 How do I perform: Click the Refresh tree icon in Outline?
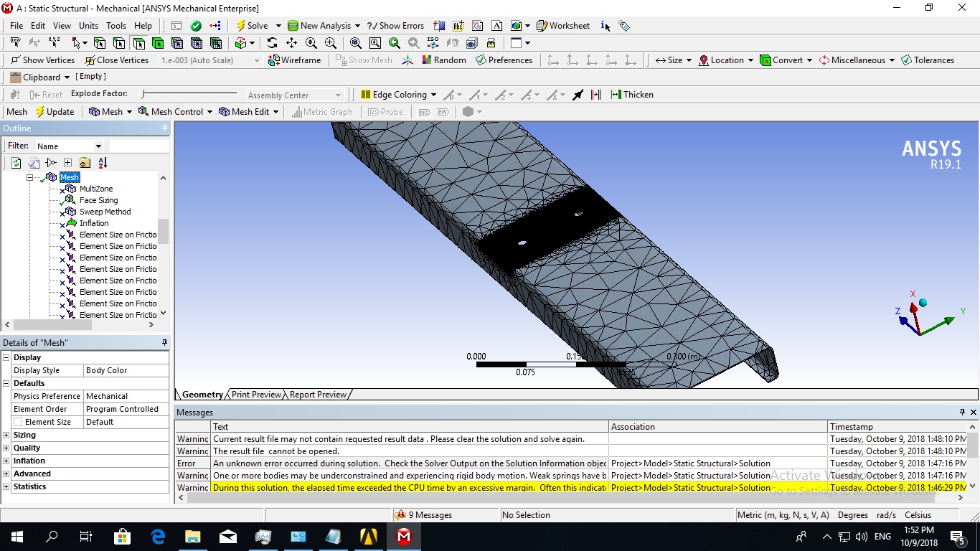pyautogui.click(x=16, y=163)
